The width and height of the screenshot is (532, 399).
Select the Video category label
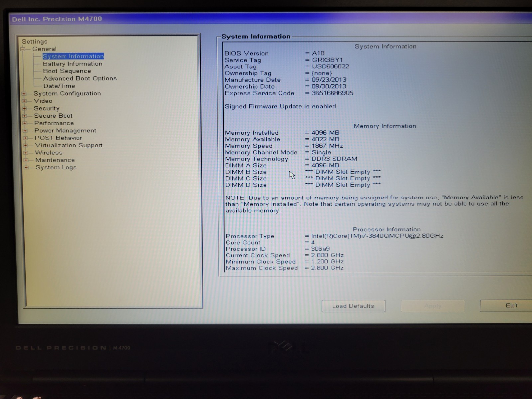point(43,101)
